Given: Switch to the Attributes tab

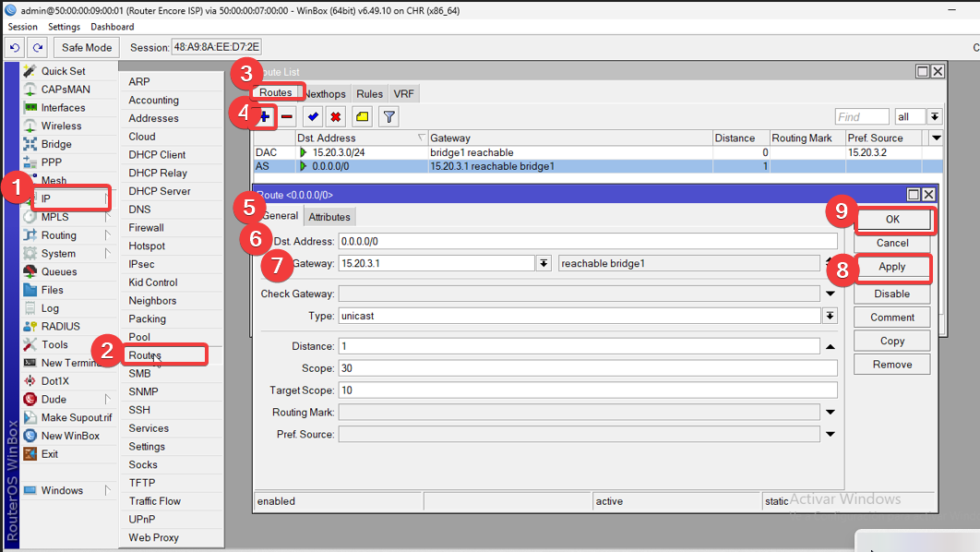Looking at the screenshot, I should 329,217.
